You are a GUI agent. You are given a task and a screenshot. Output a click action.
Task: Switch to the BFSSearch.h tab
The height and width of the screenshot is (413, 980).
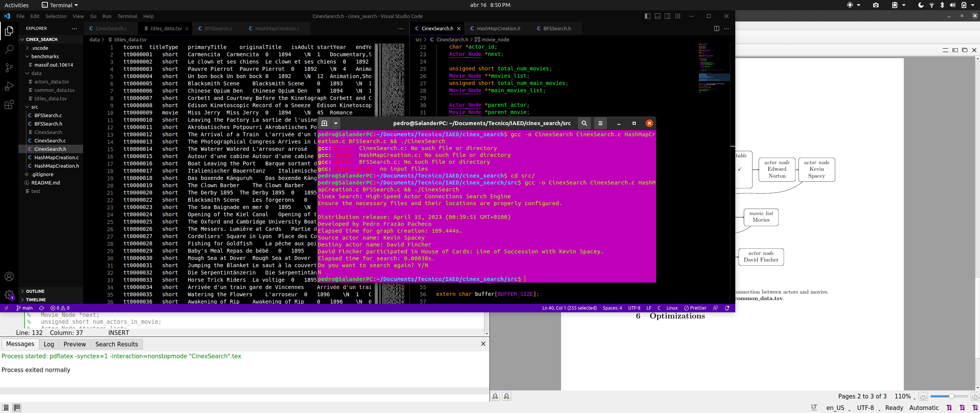(x=556, y=29)
